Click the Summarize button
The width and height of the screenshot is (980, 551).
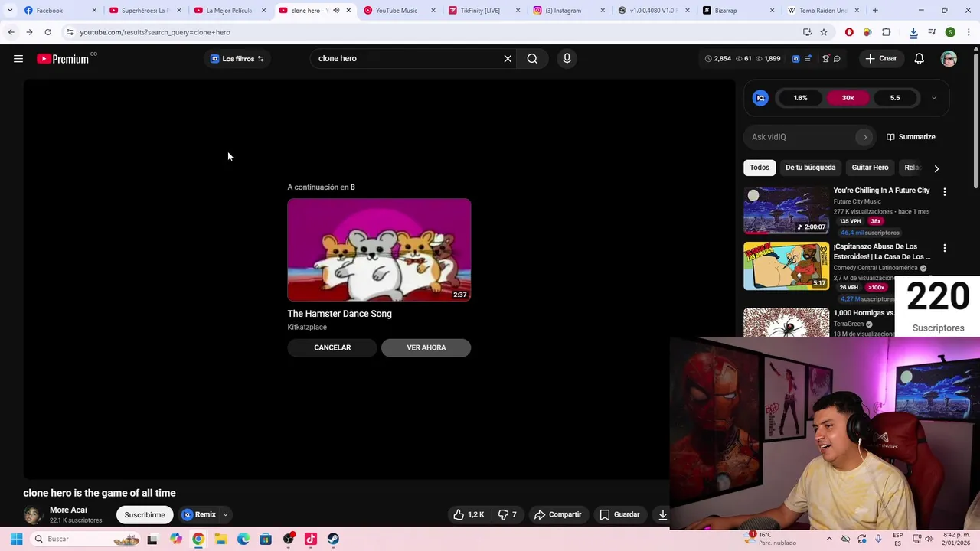click(910, 137)
